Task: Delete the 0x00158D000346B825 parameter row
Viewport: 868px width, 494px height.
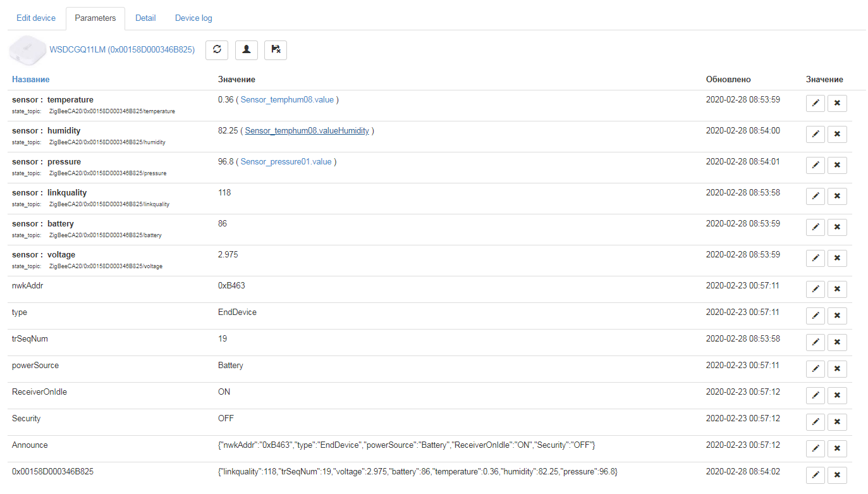Action: (837, 475)
